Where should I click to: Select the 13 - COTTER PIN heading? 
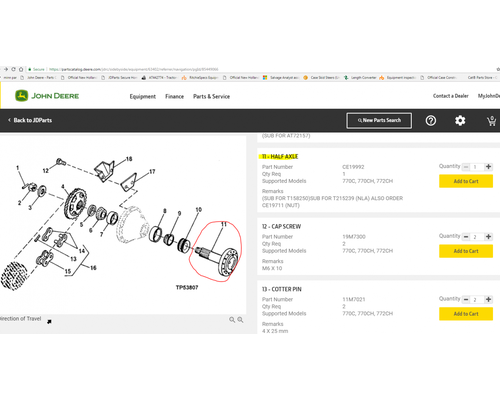pos(282,289)
